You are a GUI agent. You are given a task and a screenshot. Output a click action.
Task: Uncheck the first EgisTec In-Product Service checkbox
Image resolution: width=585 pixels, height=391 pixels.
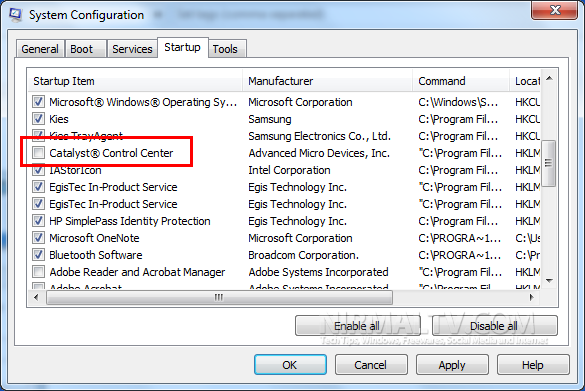click(38, 187)
